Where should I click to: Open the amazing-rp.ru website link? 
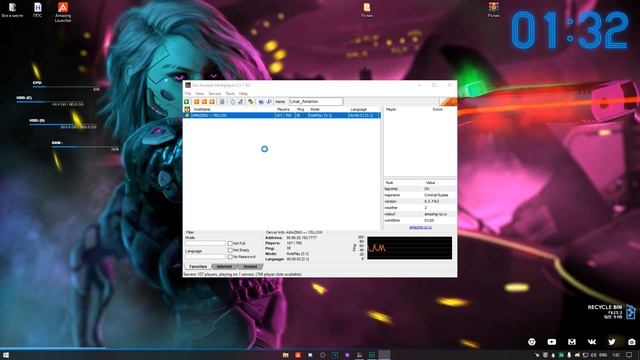tap(420, 227)
